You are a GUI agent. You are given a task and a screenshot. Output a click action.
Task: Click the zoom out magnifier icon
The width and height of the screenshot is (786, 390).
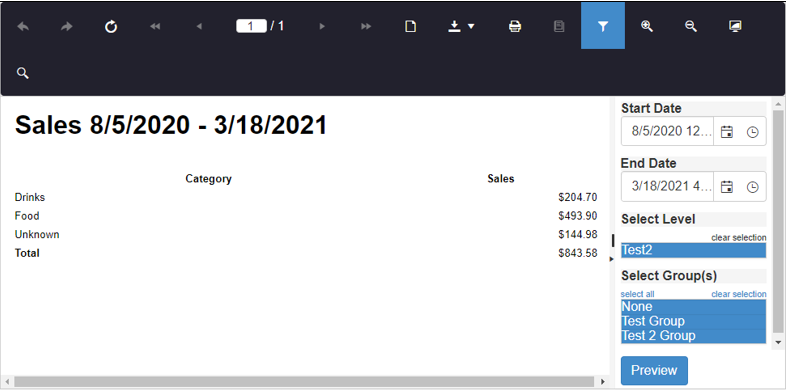(x=691, y=27)
